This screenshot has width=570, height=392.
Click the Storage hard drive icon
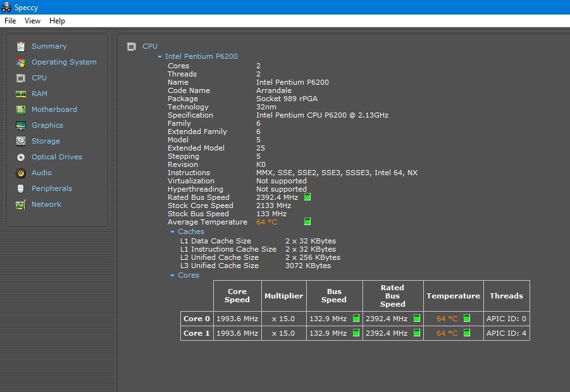(x=21, y=141)
